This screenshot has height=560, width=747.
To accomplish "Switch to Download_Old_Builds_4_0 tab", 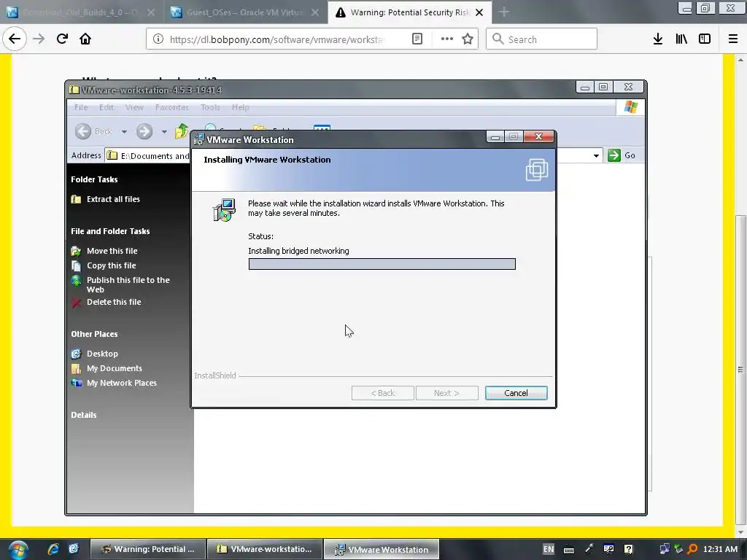I will click(80, 12).
